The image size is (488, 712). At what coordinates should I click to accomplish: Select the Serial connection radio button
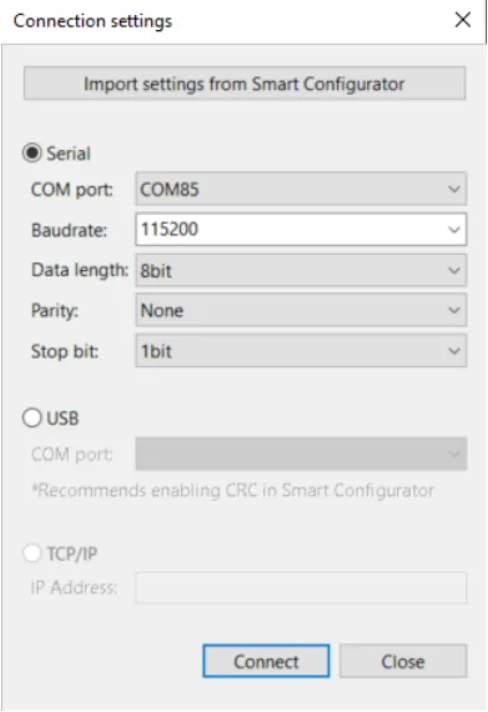pyautogui.click(x=32, y=153)
